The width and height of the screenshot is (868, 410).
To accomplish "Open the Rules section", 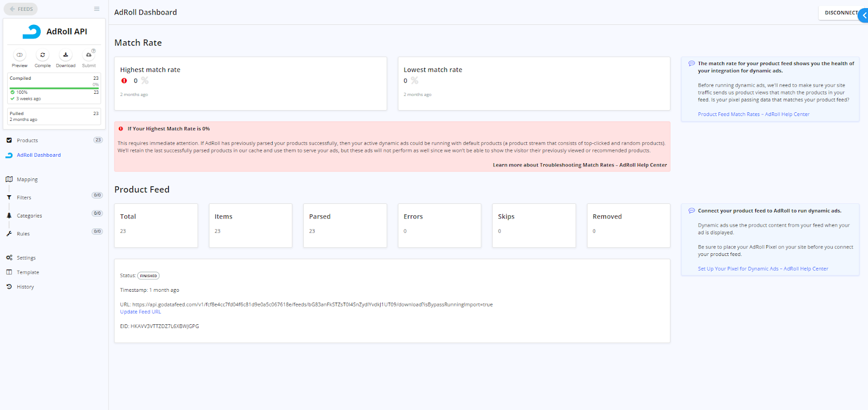I will (x=23, y=234).
